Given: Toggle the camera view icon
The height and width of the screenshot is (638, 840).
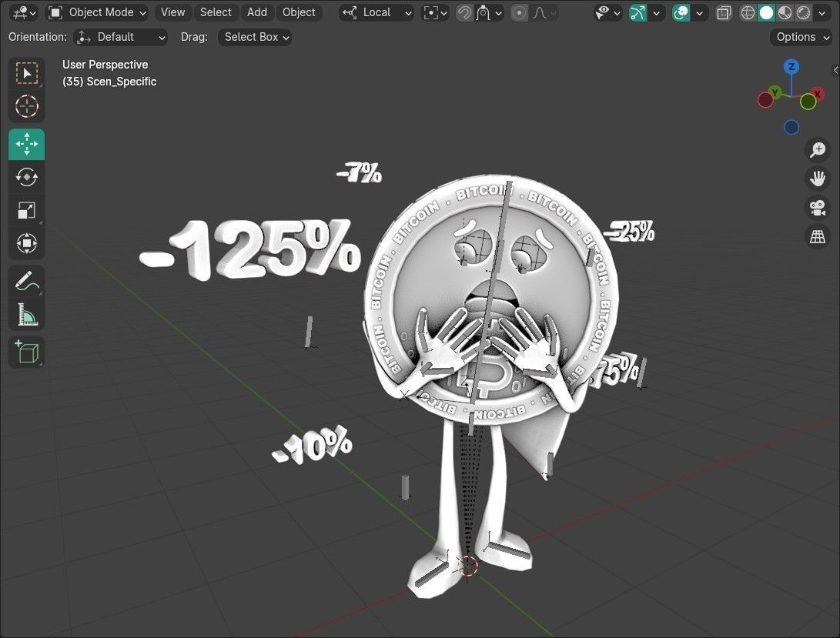Looking at the screenshot, I should pos(818,208).
